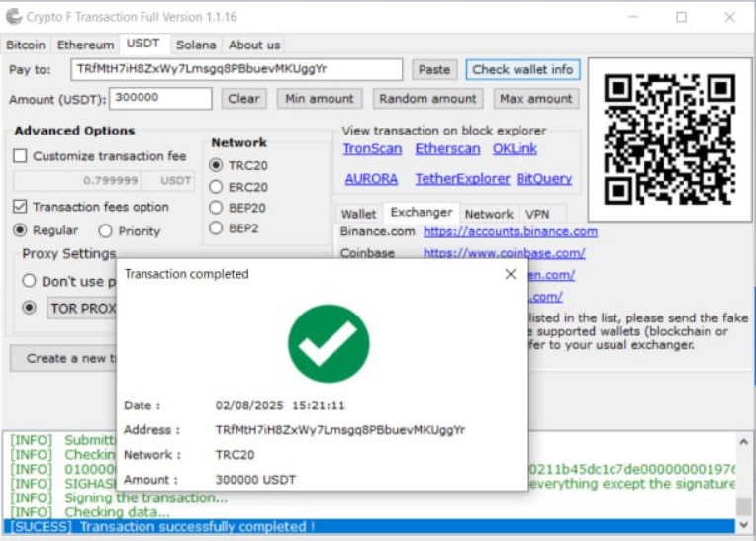Viewport: 756px width, 541px height.
Task: Enable the Customize transaction fee checkbox
Action: (20, 156)
